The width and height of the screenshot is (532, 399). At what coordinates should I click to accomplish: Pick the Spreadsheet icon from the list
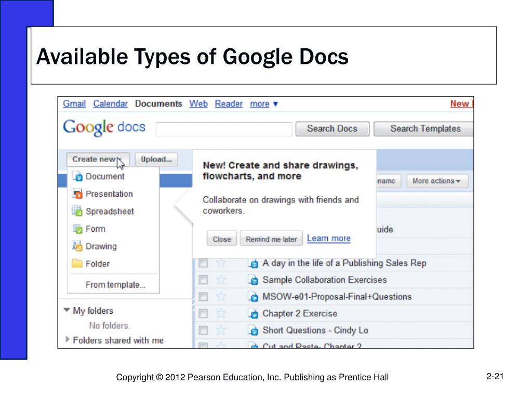77,211
